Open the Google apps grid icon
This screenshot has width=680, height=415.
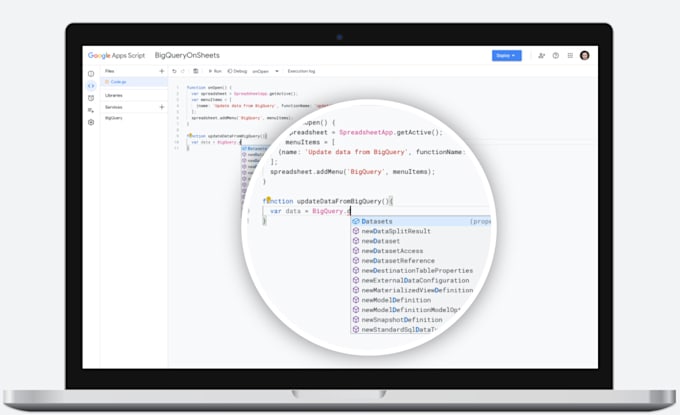570,56
